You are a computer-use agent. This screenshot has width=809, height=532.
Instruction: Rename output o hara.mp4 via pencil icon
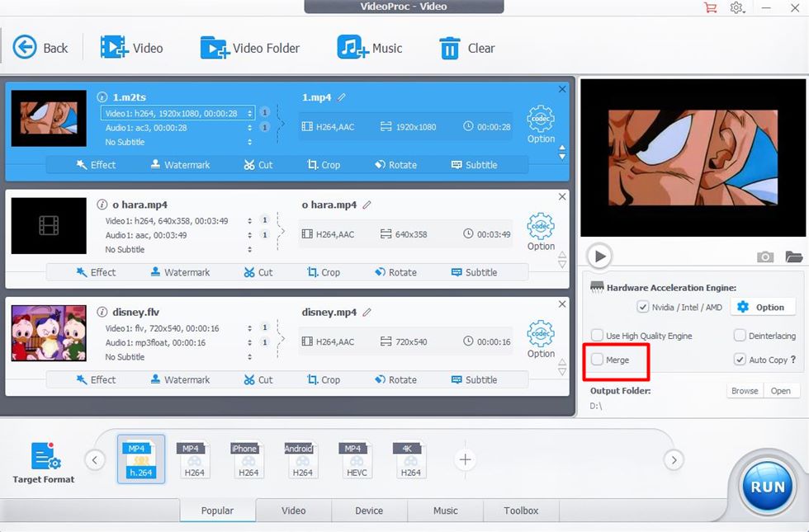(367, 205)
